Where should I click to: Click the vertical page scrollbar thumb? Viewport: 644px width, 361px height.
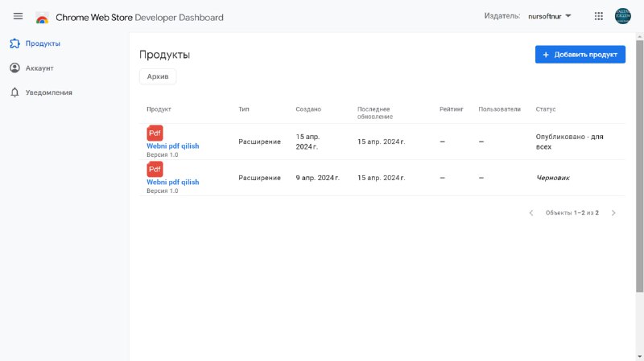[639, 166]
